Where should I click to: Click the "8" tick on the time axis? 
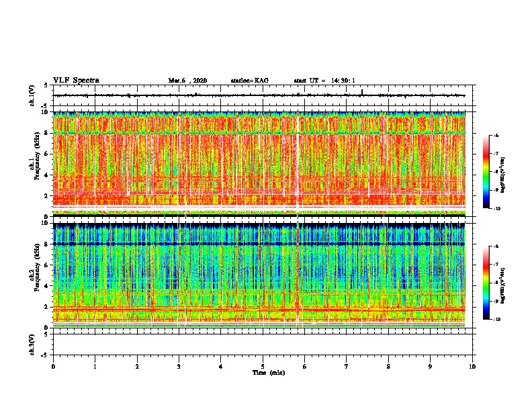pyautogui.click(x=388, y=366)
